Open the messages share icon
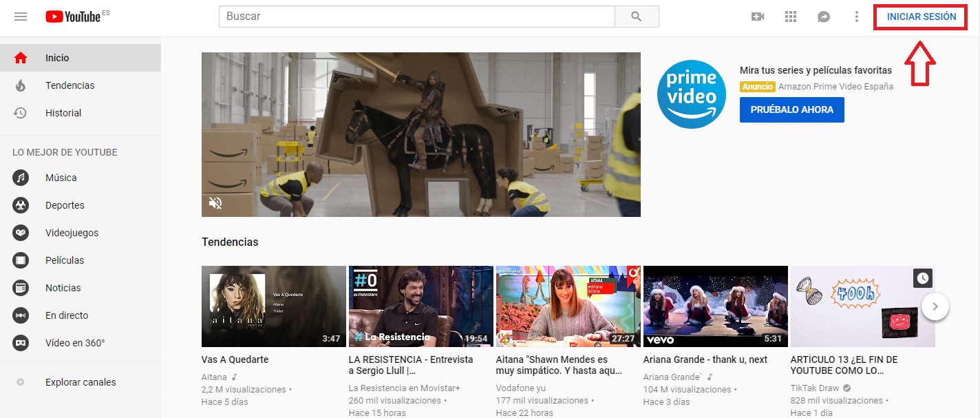The image size is (980, 418). [x=824, y=17]
